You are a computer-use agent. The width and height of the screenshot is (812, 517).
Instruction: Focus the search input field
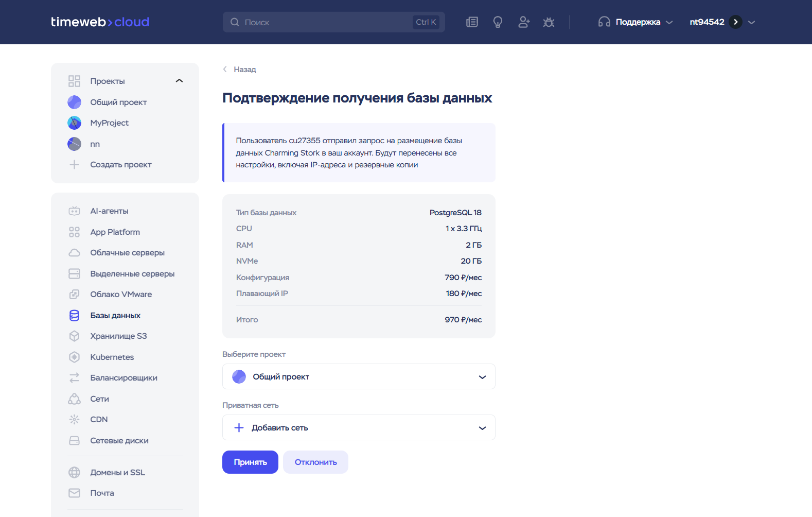(324, 22)
